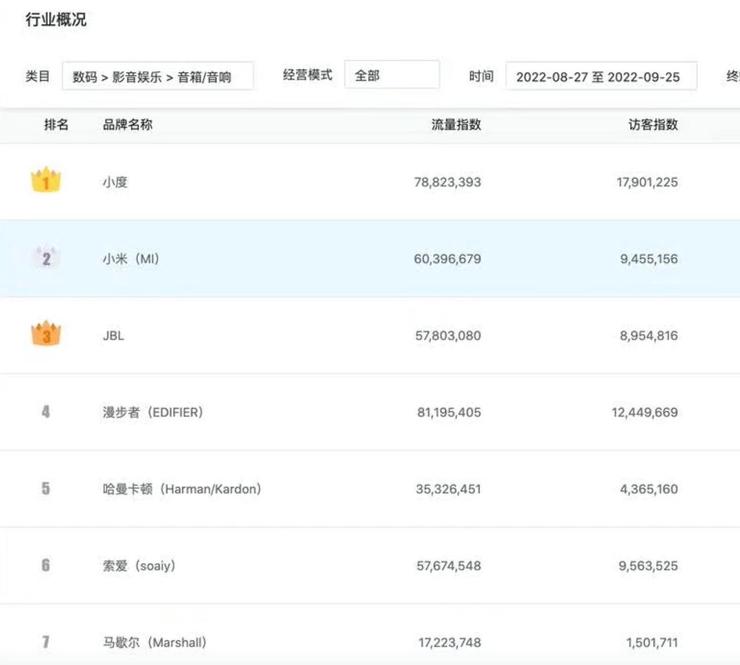This screenshot has height=665, width=740.
Task: Select the 哈曼卡顿 (Harman/Kardon) brand name
Action: tap(182, 489)
